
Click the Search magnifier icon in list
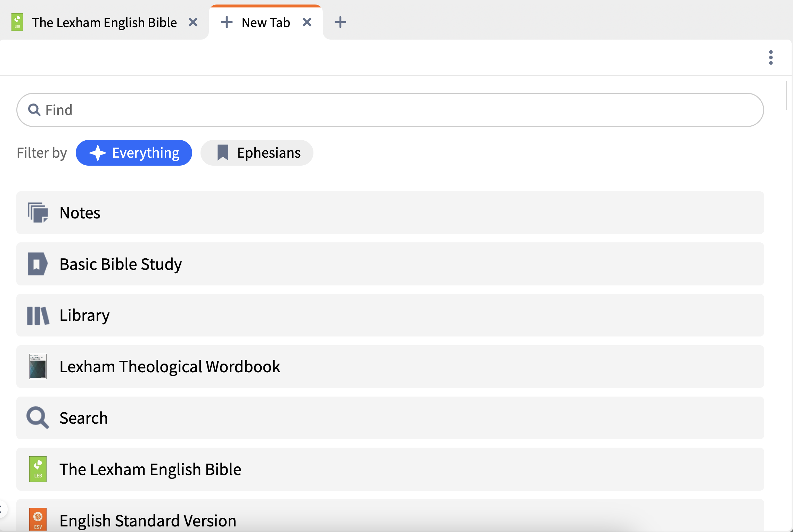click(x=38, y=418)
